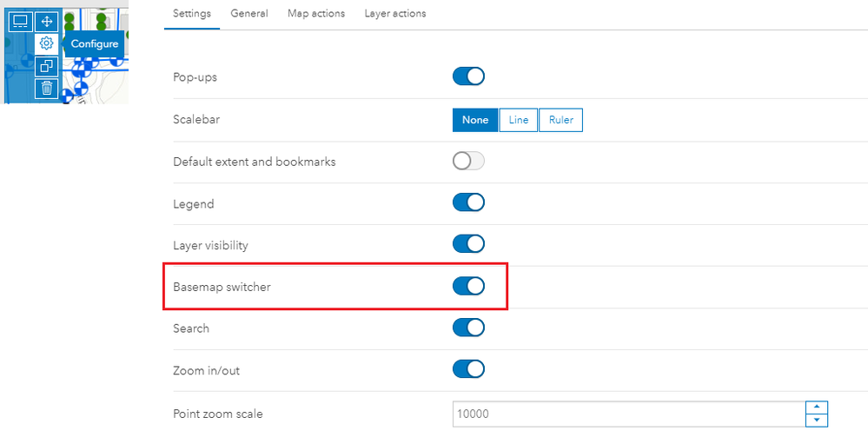Decrease Point zoom scale with down arrow

coord(817,421)
